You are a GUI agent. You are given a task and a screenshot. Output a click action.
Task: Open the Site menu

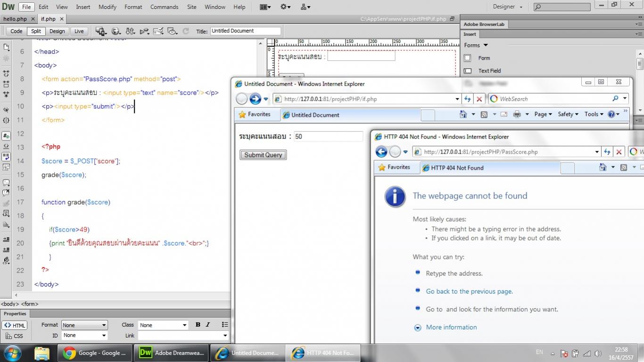point(191,7)
